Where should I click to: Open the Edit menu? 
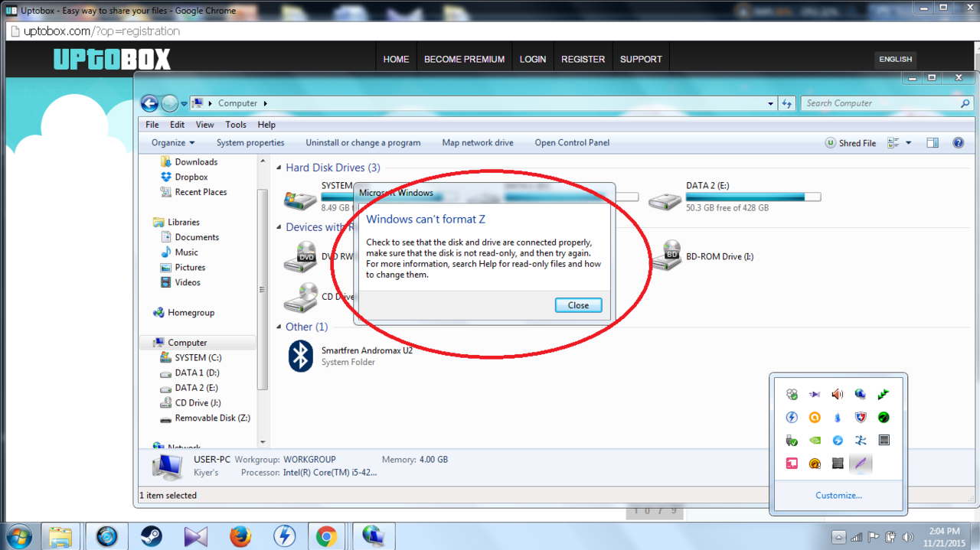(177, 125)
